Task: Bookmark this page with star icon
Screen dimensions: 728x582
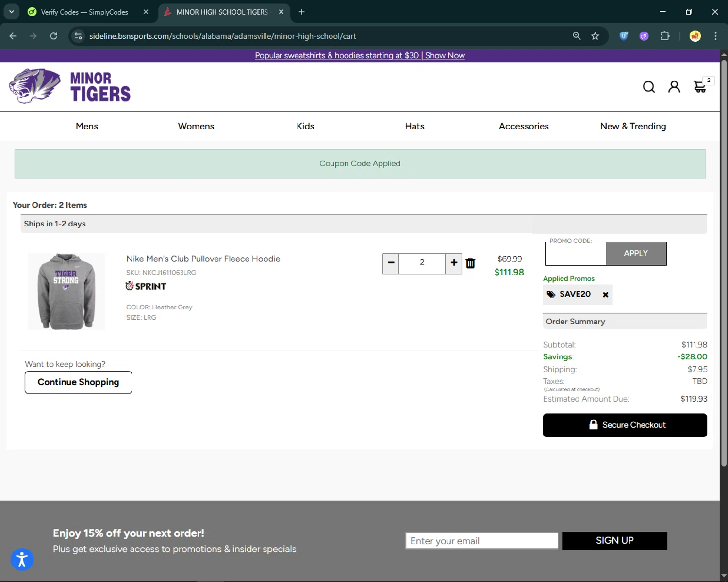Action: [595, 36]
